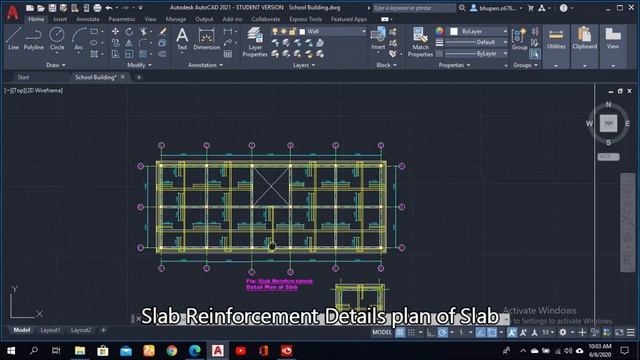Switch to Layout1 tab
Viewport: 640px width, 360px height.
(x=50, y=330)
